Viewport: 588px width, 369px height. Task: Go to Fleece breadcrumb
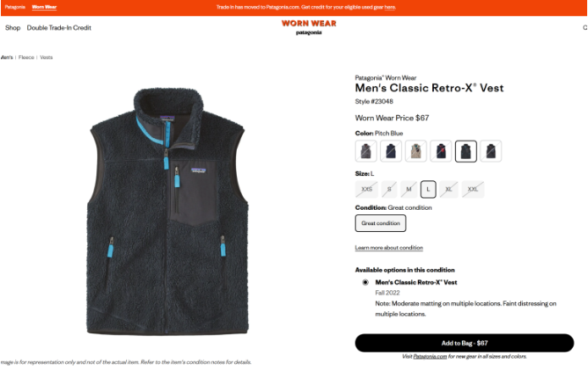pyautogui.click(x=26, y=58)
